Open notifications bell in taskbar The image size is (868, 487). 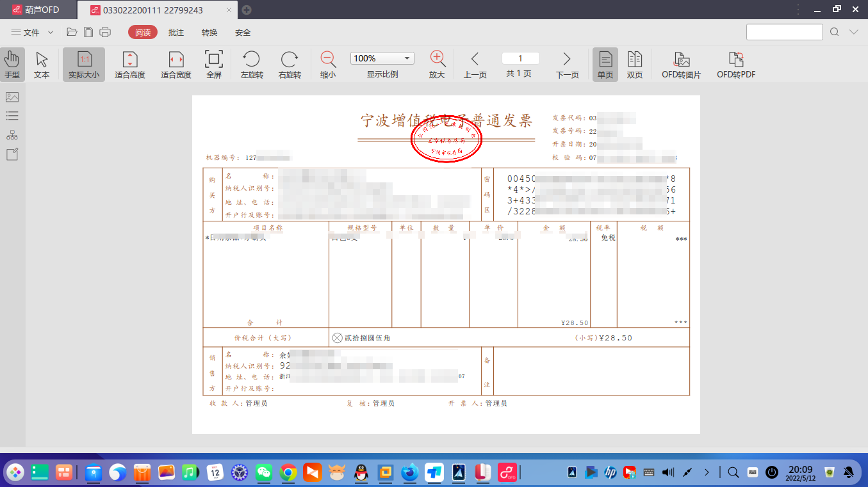click(x=849, y=472)
